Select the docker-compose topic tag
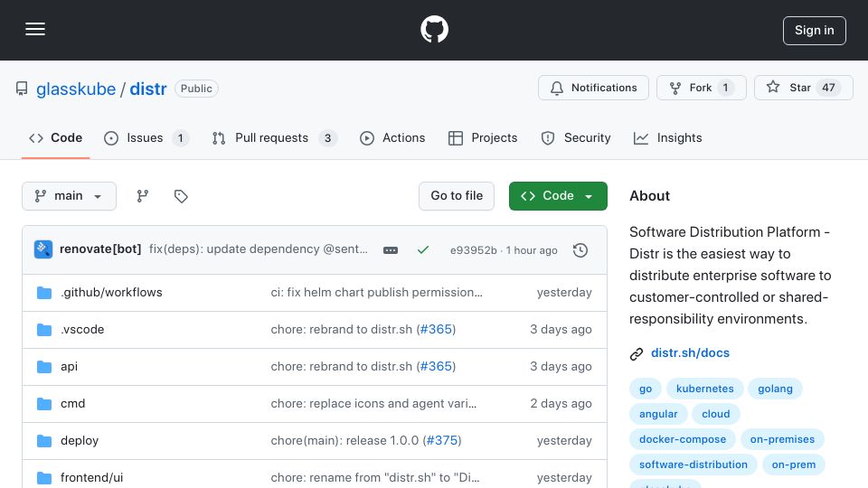Screen dimensions: 868x488 coord(683,439)
